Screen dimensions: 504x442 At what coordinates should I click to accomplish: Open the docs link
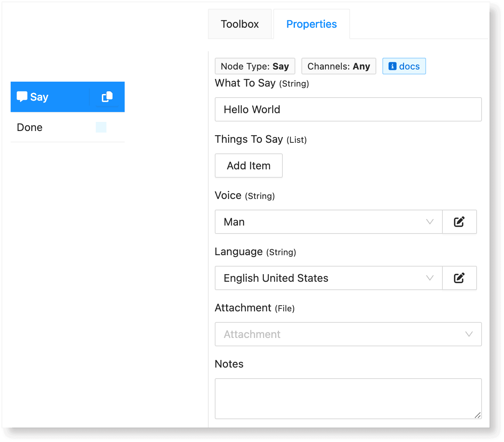(404, 66)
